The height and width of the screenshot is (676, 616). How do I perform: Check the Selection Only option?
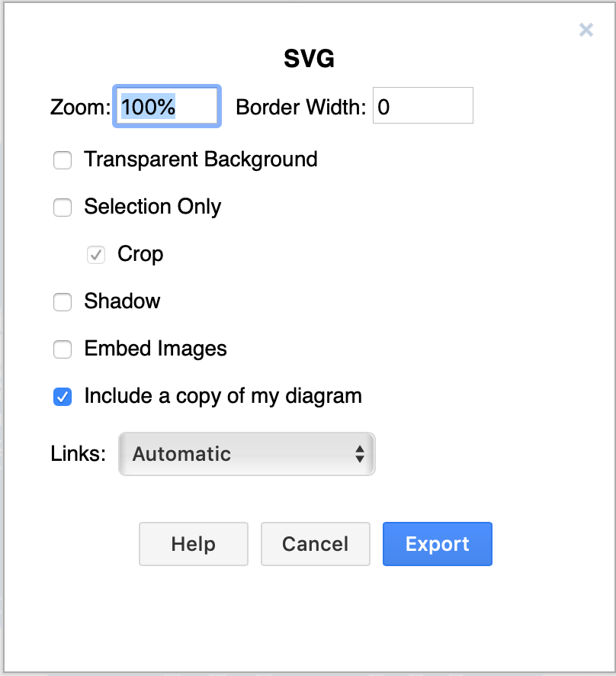point(63,208)
